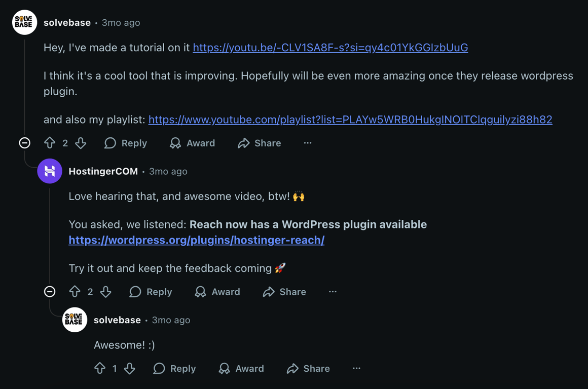The width and height of the screenshot is (588, 389).
Task: Click the Reply speech bubble on HostingerCOM's reply
Action: [135, 292]
